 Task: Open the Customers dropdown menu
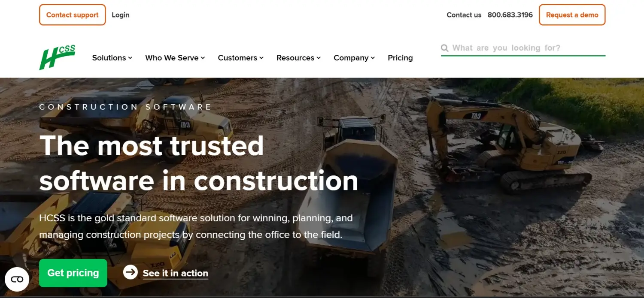click(240, 58)
